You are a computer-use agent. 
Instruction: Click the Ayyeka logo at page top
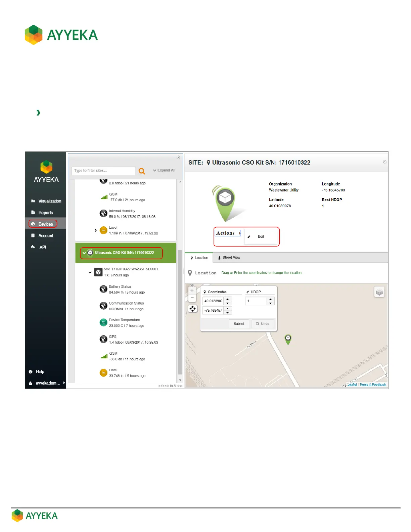tap(61, 35)
